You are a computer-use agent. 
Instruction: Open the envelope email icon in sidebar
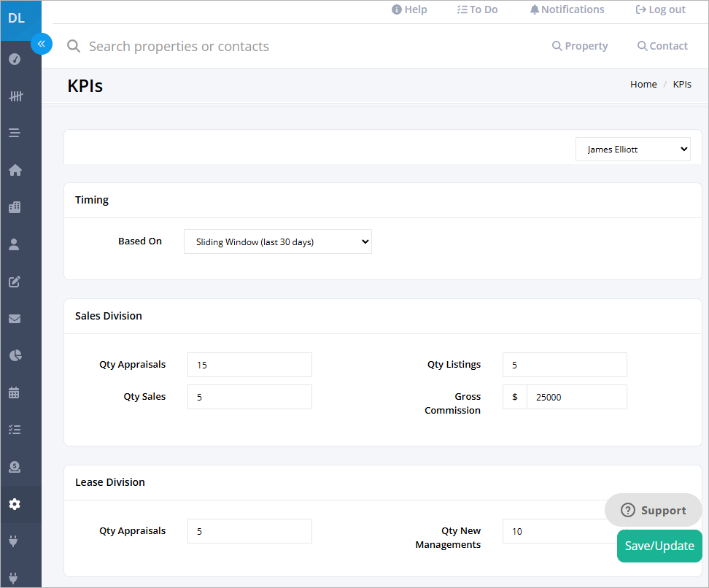[15, 319]
